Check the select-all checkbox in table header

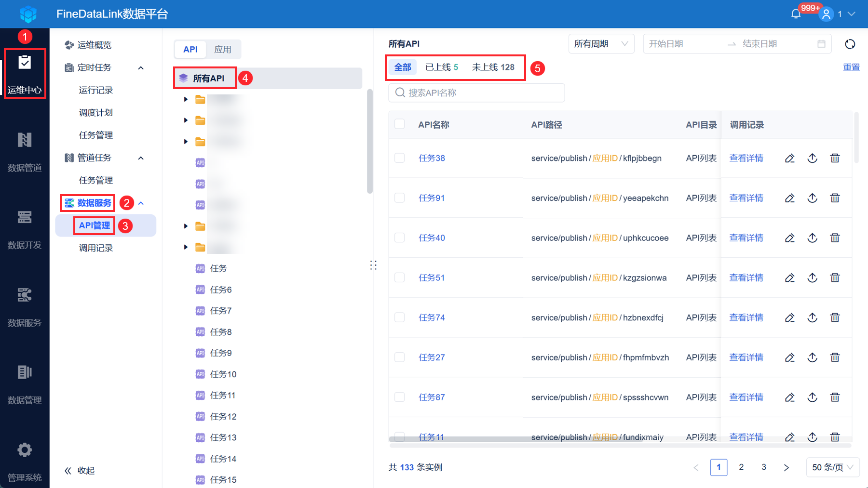pyautogui.click(x=400, y=124)
